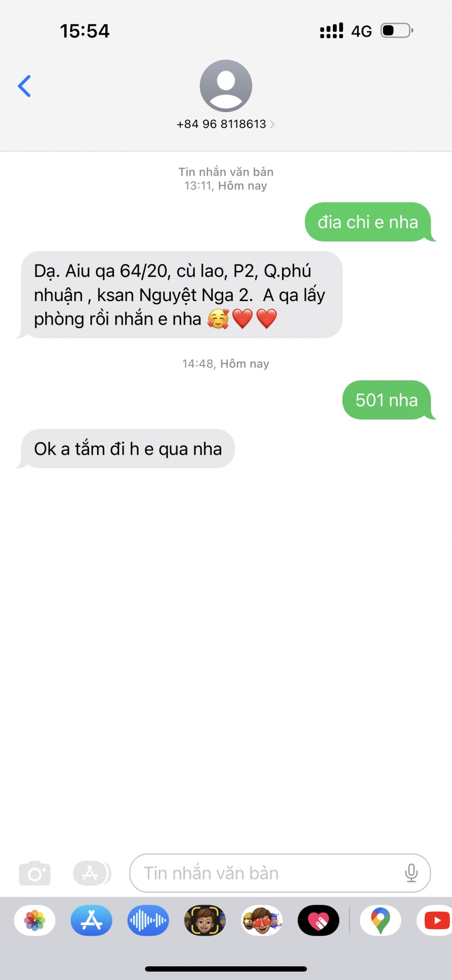Tap the "Ok a tắm đi" message bubble
Screen dimensions: 452x980
127,449
